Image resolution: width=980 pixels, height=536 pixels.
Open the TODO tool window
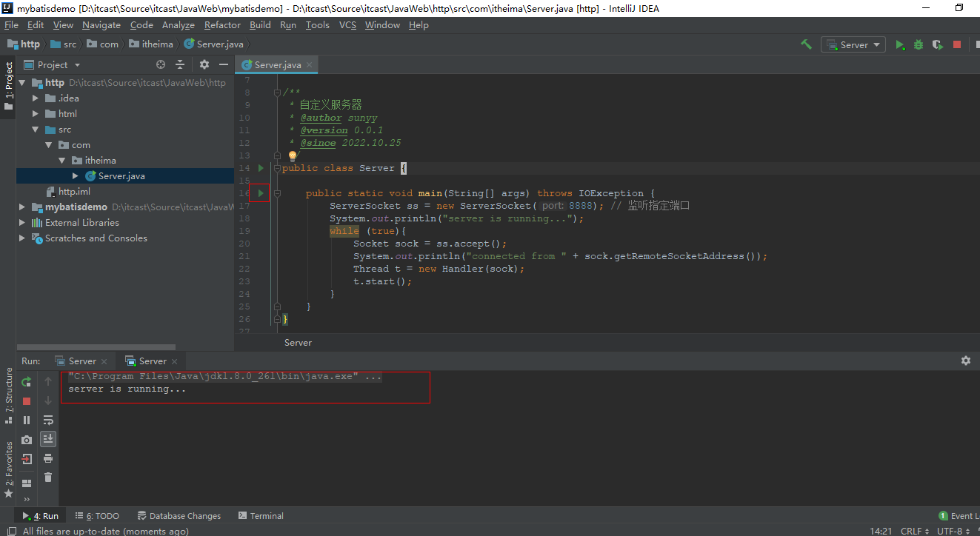pos(96,516)
